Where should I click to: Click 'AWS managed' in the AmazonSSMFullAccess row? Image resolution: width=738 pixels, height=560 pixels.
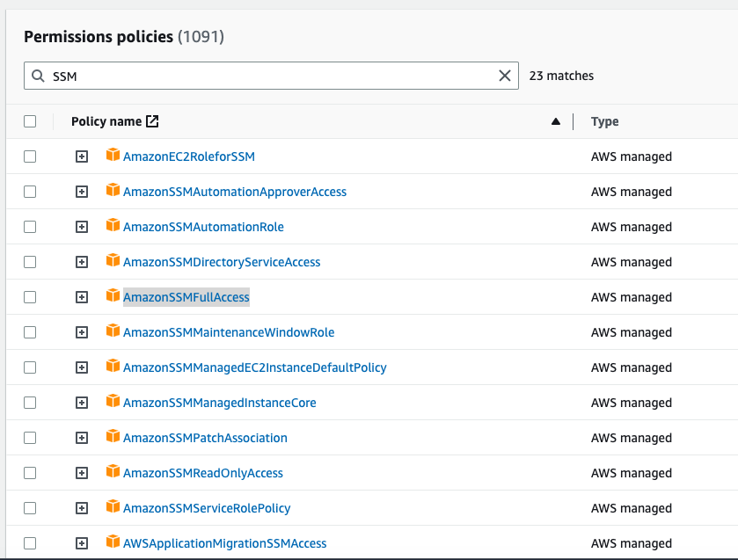632,297
